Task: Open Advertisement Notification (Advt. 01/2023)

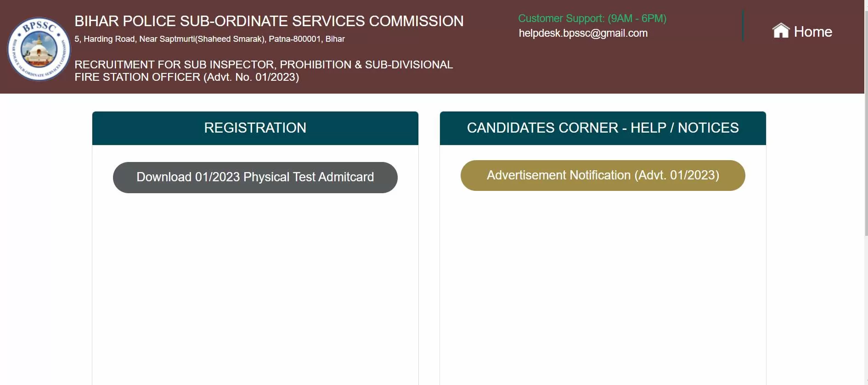Action: click(x=603, y=175)
